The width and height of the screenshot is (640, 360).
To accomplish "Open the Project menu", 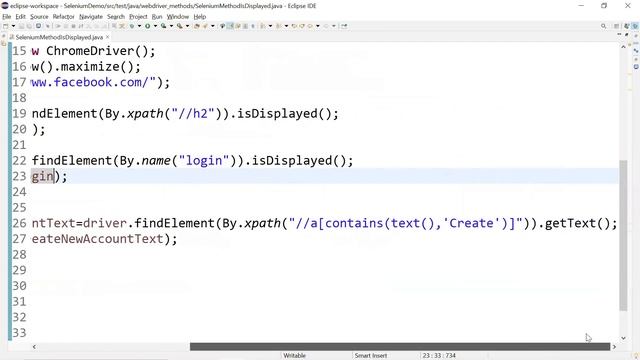I will tap(138, 16).
